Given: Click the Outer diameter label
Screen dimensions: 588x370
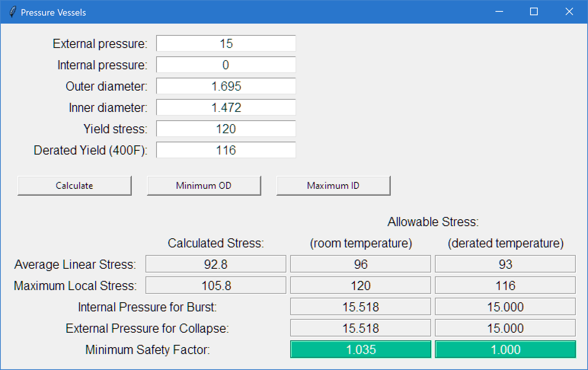Looking at the screenshot, I should point(106,86).
